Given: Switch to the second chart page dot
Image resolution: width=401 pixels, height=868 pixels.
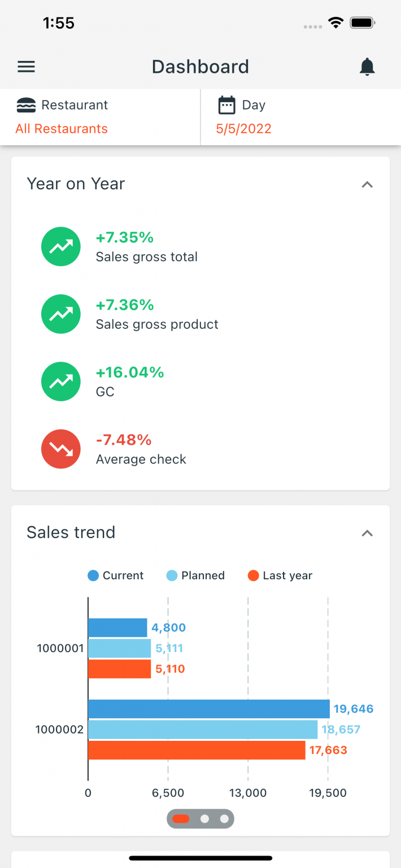Looking at the screenshot, I should pos(205,818).
